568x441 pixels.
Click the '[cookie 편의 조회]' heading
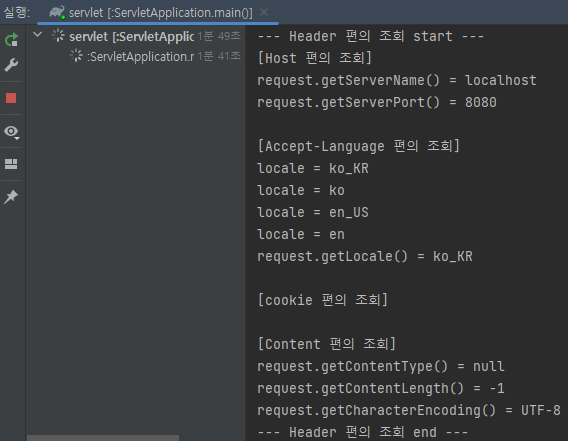(x=323, y=300)
